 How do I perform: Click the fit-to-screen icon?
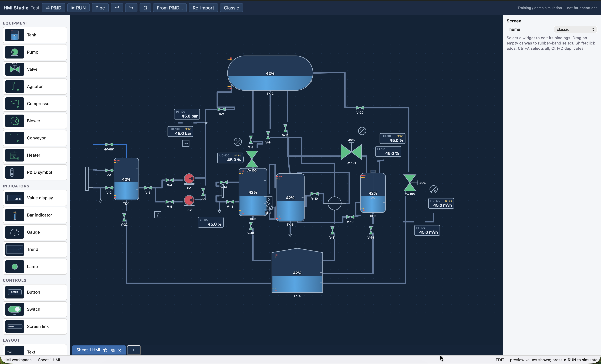pyautogui.click(x=145, y=8)
